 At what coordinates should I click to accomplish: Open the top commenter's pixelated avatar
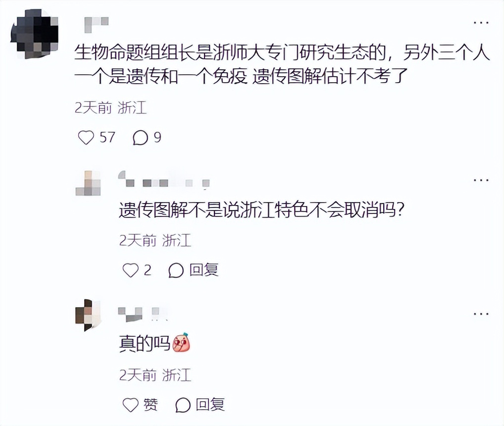point(35,34)
